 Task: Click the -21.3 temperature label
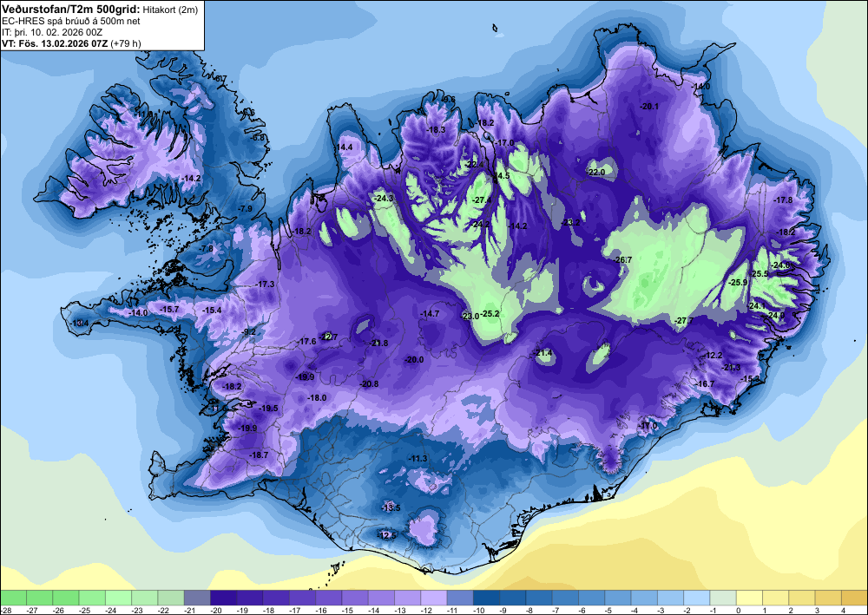(x=731, y=368)
